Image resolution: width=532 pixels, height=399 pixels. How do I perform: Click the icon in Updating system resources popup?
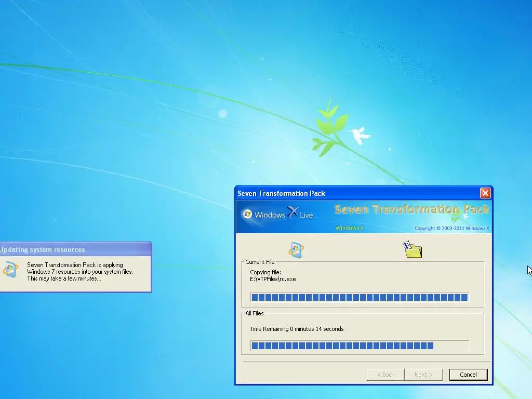tap(10, 270)
